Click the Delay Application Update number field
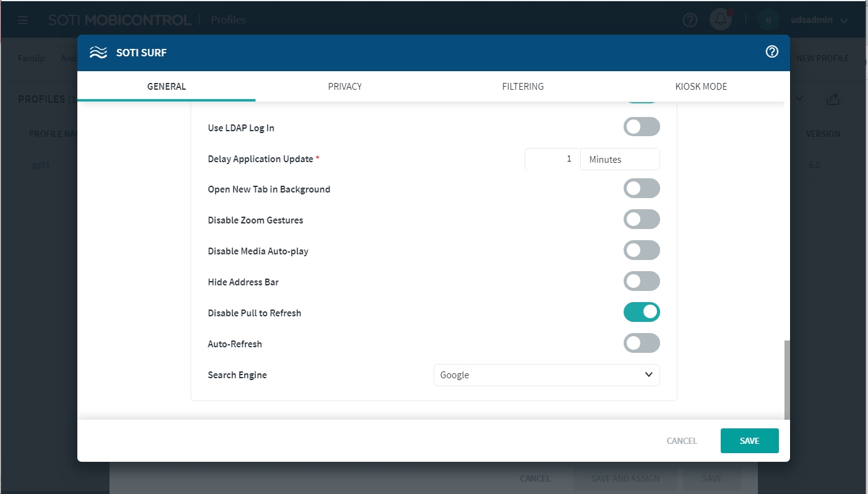 [552, 159]
